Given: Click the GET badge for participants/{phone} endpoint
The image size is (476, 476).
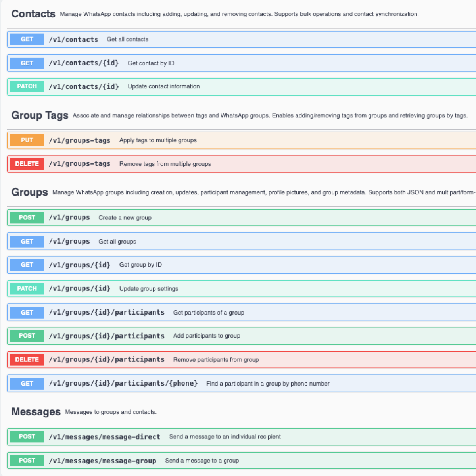Looking at the screenshot, I should (27, 383).
